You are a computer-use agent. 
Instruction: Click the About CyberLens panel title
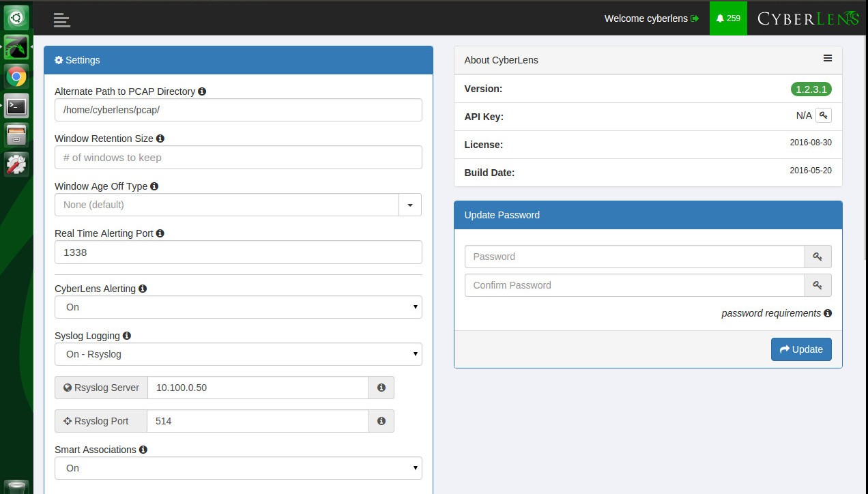pos(501,60)
